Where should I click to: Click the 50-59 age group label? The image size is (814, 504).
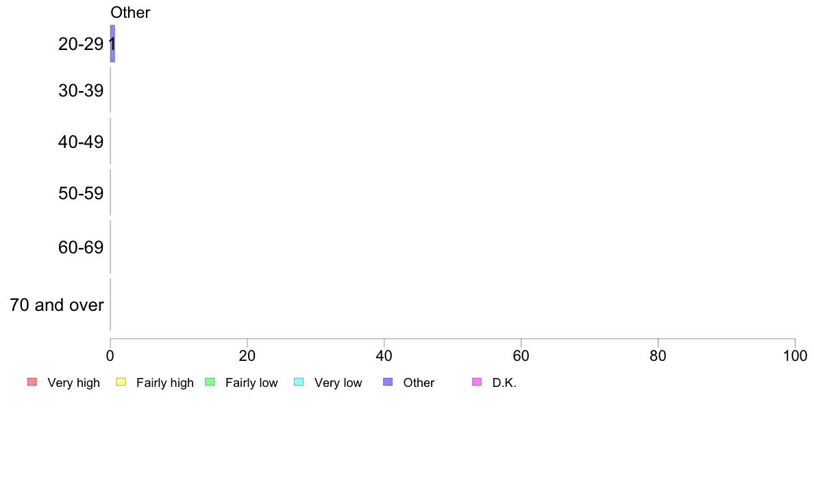81,193
